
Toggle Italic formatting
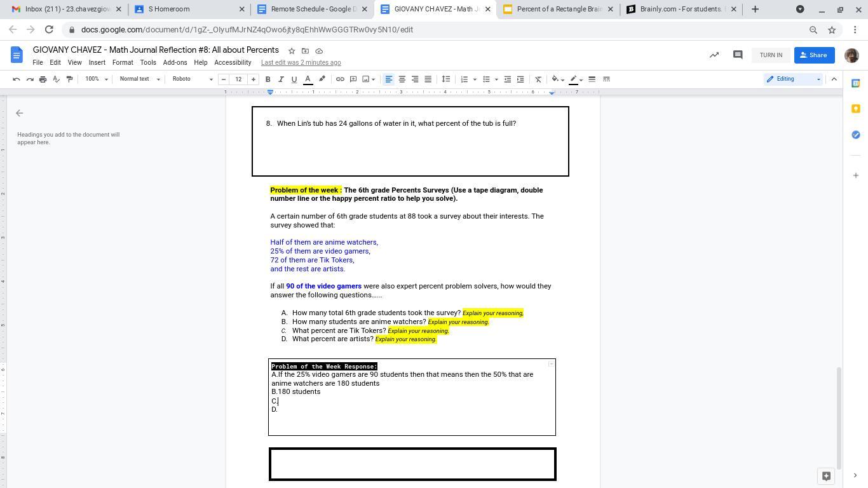point(280,79)
